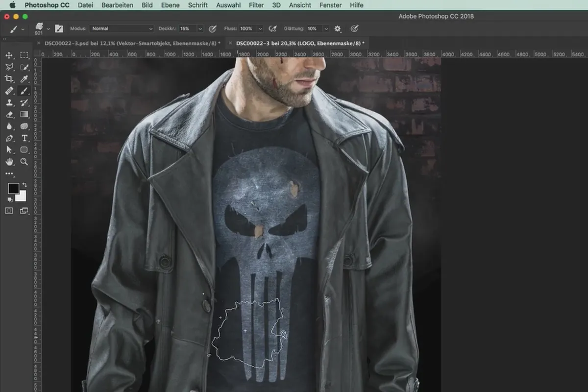The width and height of the screenshot is (588, 392).
Task: Swap foreground and background colors
Action: pos(24,185)
